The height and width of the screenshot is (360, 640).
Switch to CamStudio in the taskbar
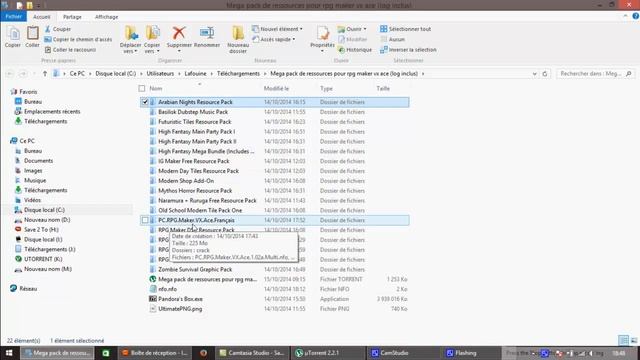pos(402,353)
